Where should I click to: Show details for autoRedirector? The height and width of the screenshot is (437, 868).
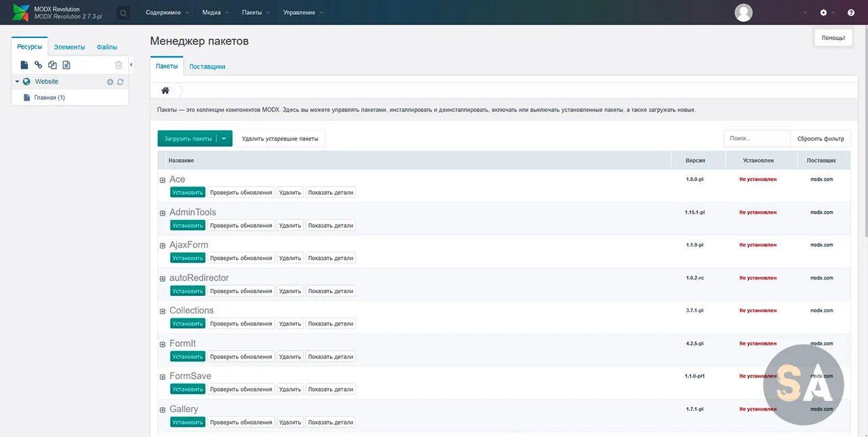[x=331, y=291]
